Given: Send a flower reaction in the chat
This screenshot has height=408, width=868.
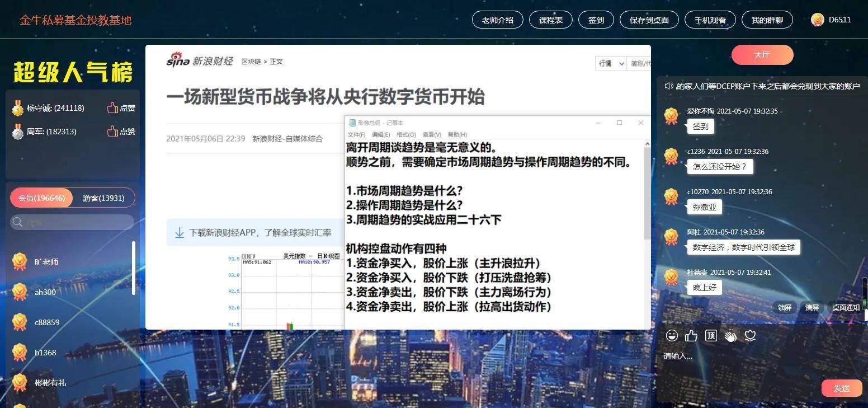Looking at the screenshot, I should point(749,336).
